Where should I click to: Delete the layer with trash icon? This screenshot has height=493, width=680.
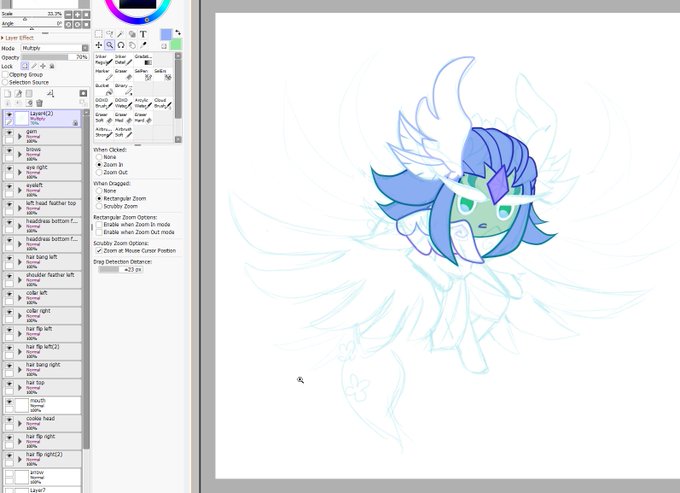[x=39, y=103]
